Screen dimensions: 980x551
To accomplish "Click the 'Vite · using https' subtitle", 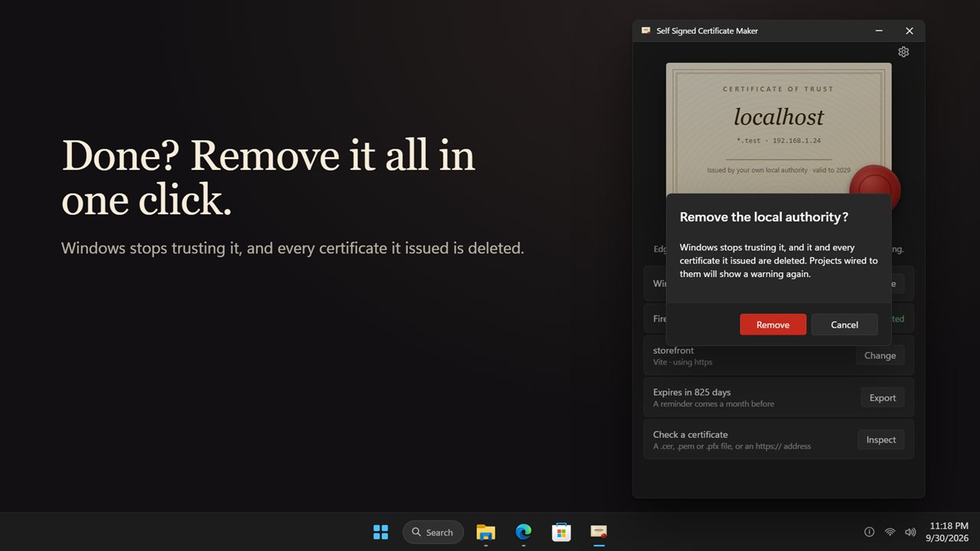I will pos(682,362).
